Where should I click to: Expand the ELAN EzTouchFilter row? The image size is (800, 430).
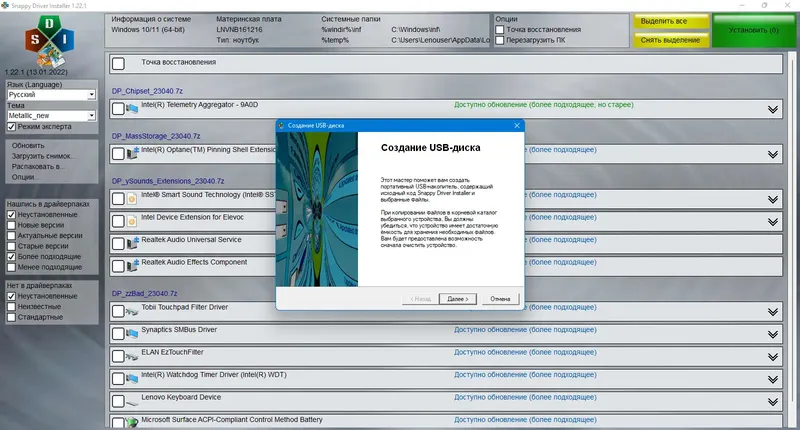pos(772,357)
